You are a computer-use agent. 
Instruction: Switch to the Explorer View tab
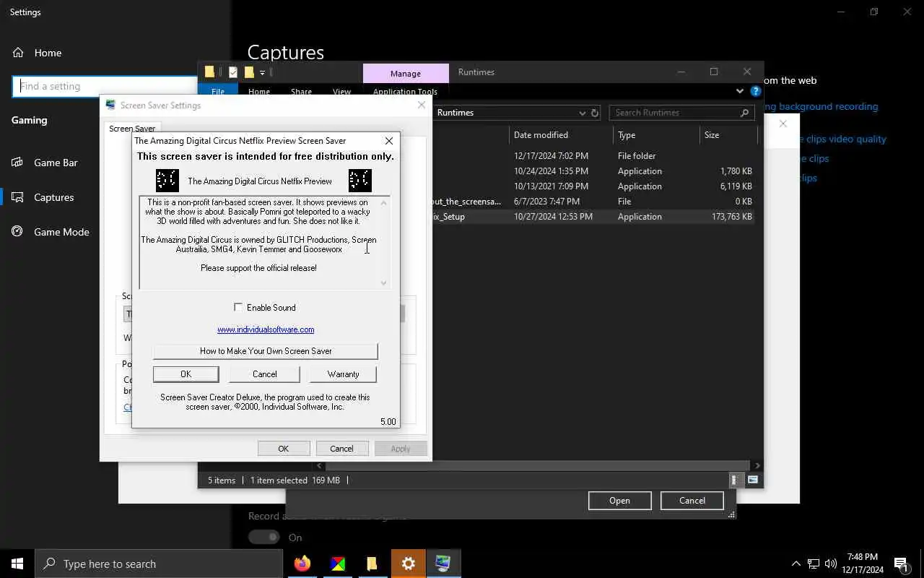(x=341, y=92)
